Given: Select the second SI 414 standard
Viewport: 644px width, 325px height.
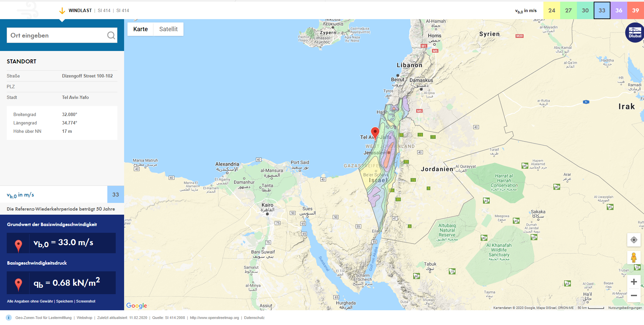Looking at the screenshot, I should tap(123, 10).
